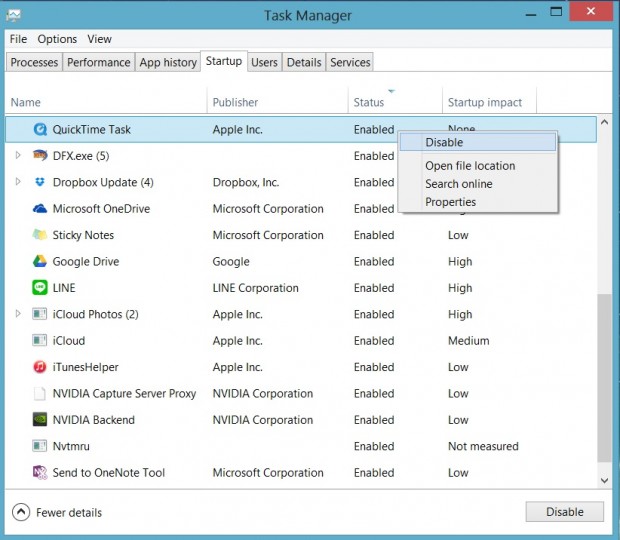Viewport: 620px width, 540px height.
Task: Click the scrollbar up arrow
Action: 605,122
